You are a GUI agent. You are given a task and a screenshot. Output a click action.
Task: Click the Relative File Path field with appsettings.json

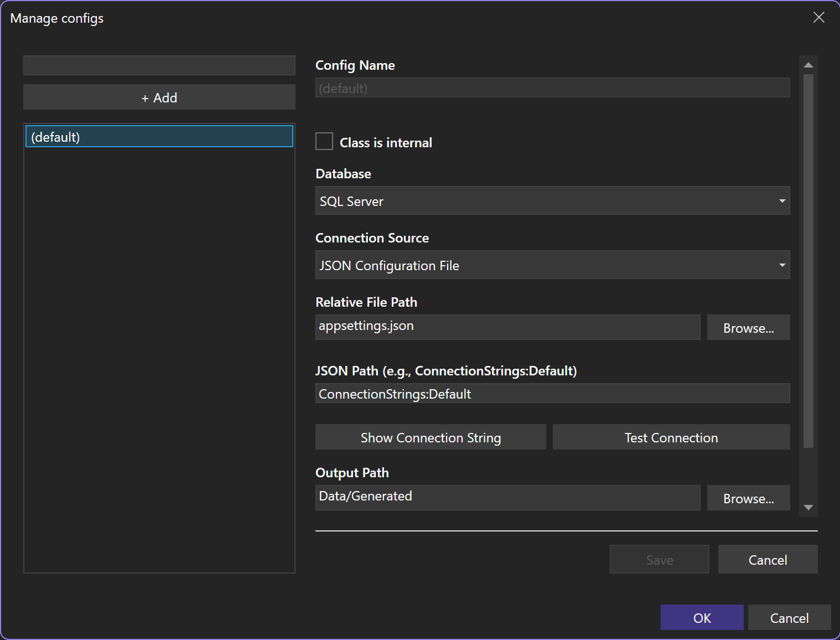[x=507, y=327]
